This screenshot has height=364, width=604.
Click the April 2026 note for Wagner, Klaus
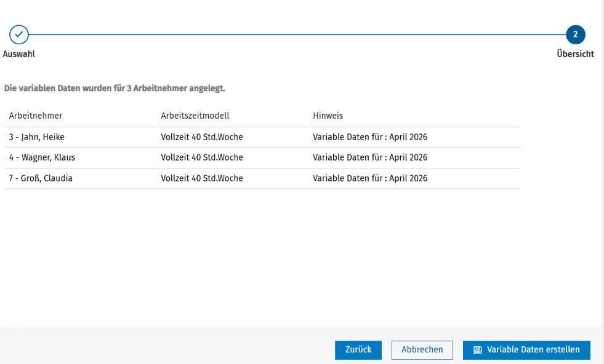click(370, 157)
